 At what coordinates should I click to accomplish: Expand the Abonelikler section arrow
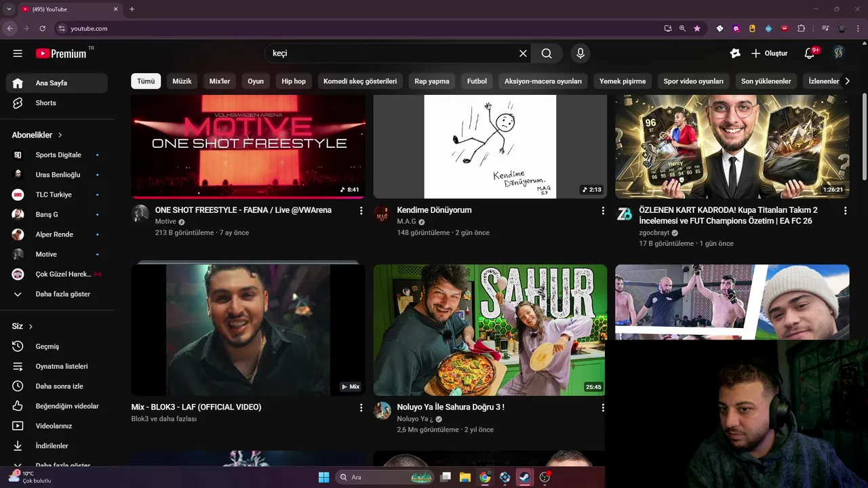pos(60,135)
